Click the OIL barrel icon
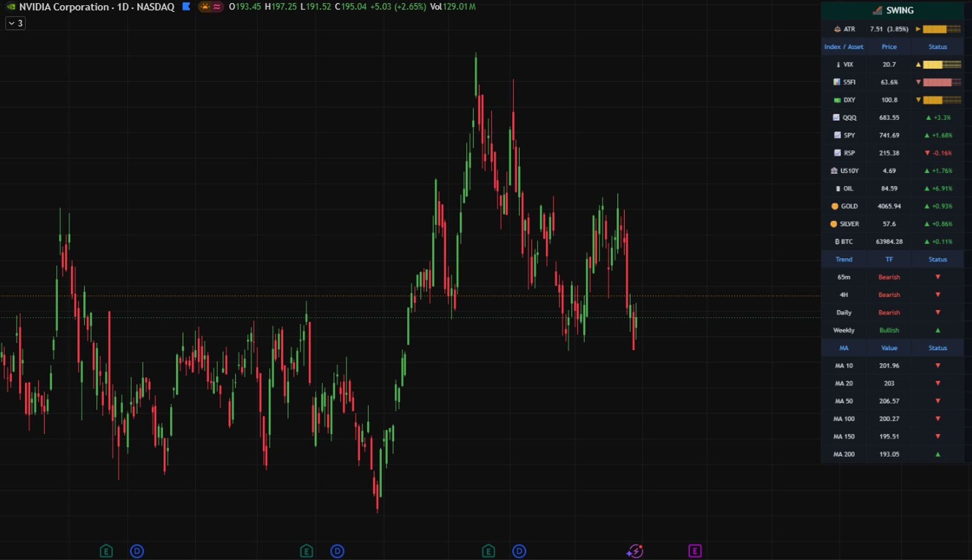The width and height of the screenshot is (972, 560). tap(838, 189)
